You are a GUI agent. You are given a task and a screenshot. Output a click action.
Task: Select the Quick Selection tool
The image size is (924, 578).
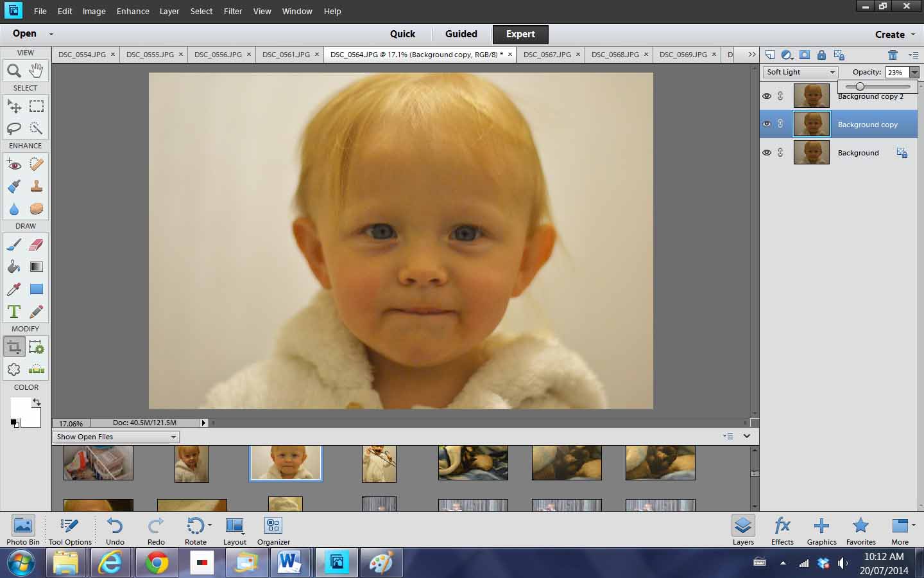pyautogui.click(x=37, y=128)
